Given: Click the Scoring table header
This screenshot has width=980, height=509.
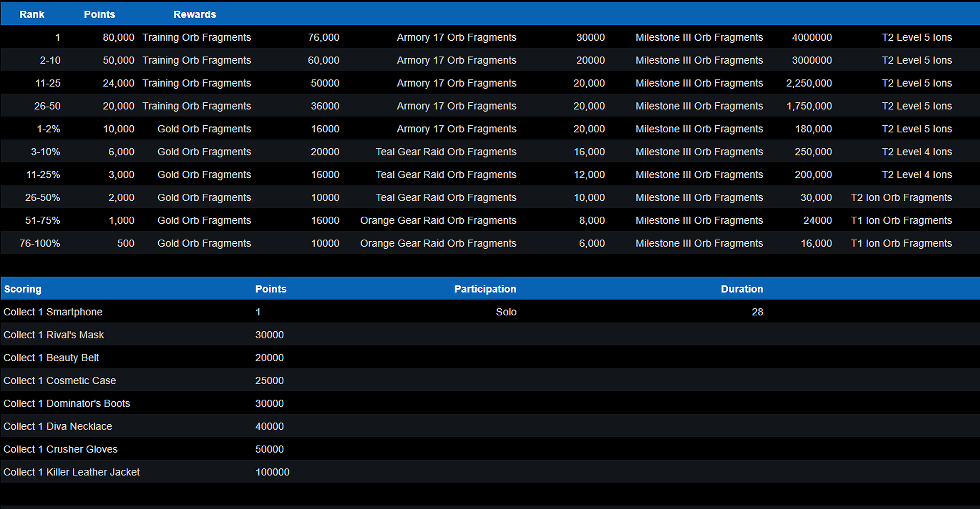Looking at the screenshot, I should point(22,289).
